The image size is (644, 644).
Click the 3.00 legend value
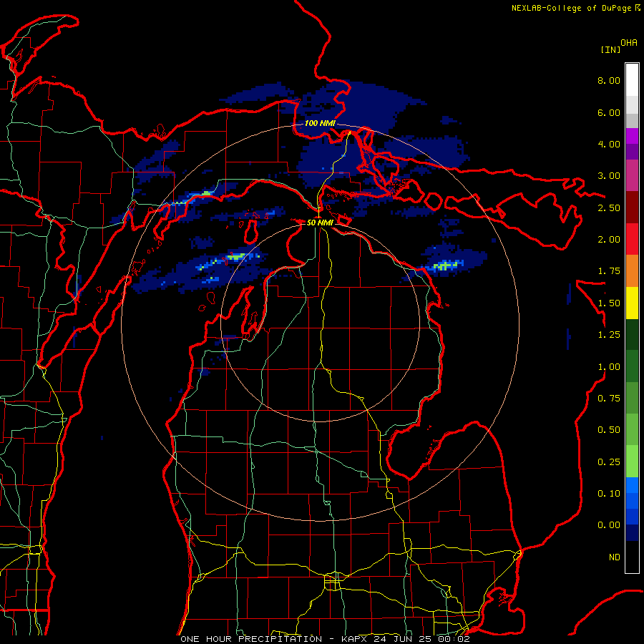point(609,176)
